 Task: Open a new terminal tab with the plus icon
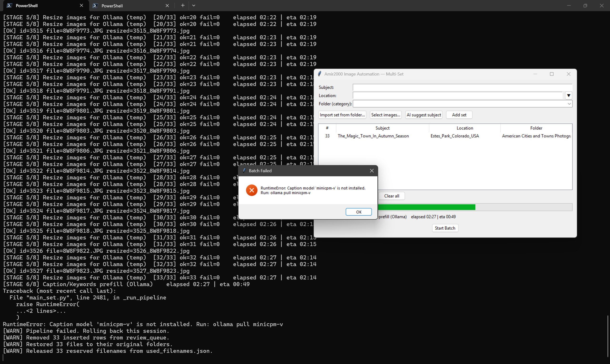point(183,5)
